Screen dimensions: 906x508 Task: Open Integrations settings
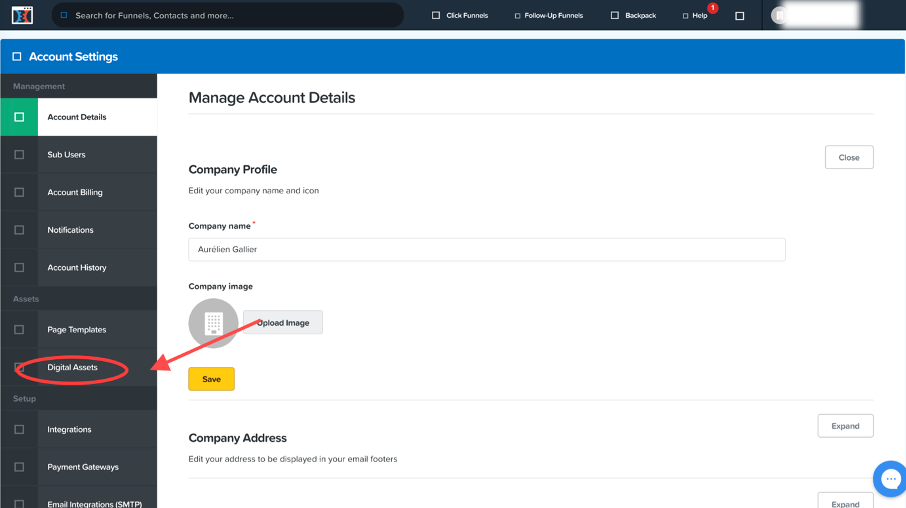coord(79,429)
